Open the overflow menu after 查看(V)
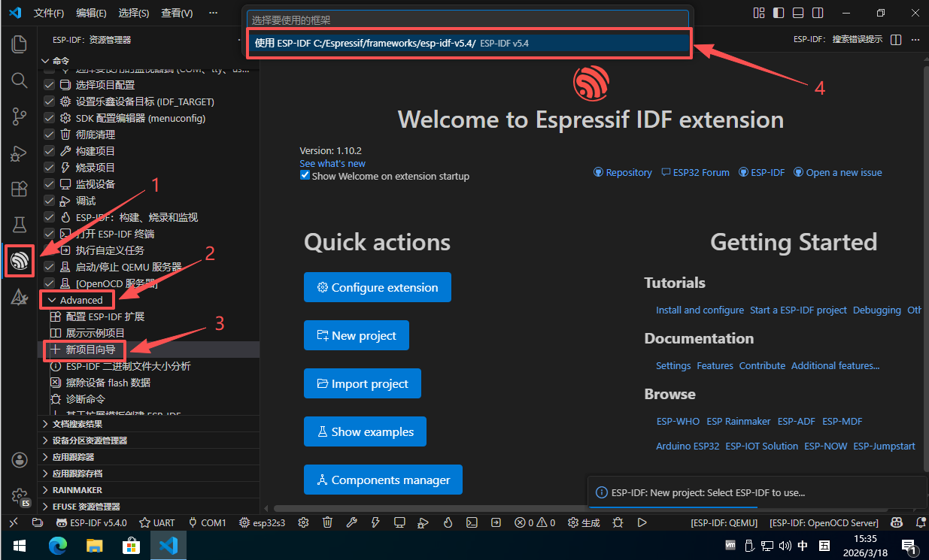 tap(214, 13)
